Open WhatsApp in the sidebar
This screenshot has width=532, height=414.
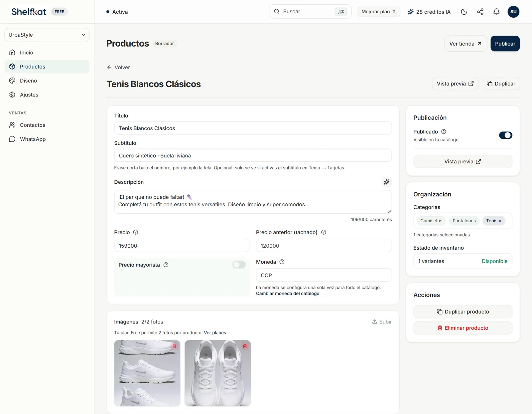(47, 139)
